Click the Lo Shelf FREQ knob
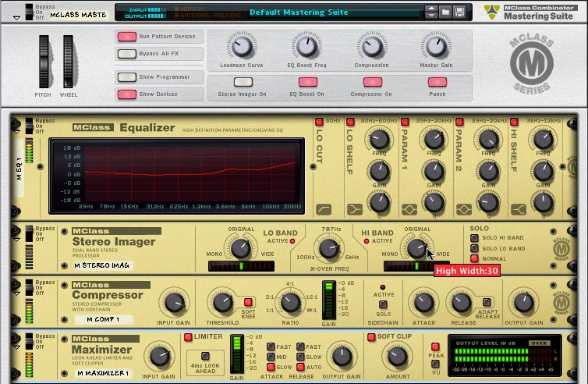Image resolution: width=588 pixels, height=384 pixels. click(379, 139)
